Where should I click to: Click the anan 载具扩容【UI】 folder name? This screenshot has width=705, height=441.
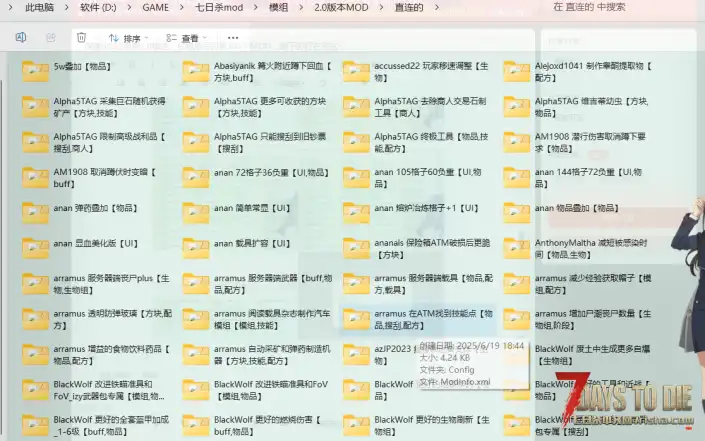[x=252, y=243]
